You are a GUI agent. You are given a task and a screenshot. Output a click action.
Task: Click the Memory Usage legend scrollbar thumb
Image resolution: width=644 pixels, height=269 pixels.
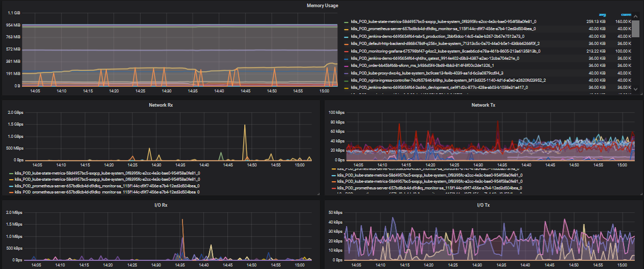point(636,29)
